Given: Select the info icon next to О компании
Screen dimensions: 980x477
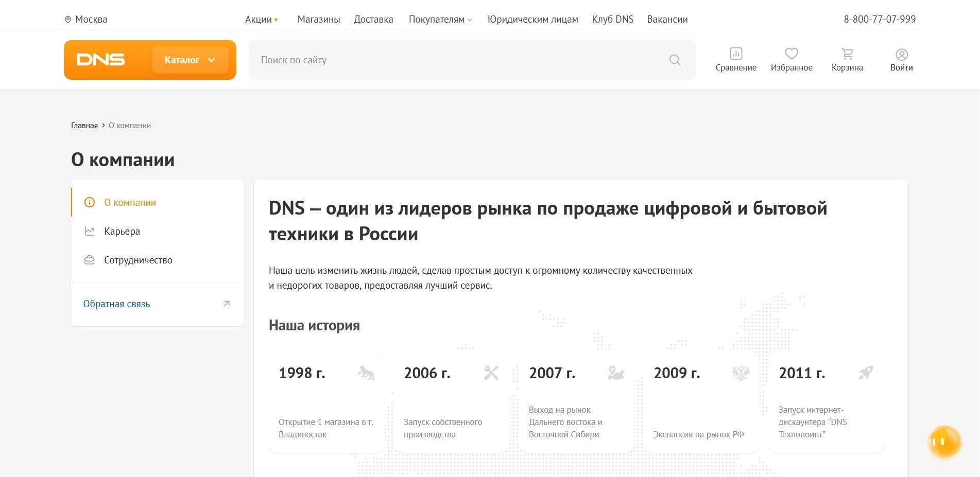Looking at the screenshot, I should pos(90,202).
